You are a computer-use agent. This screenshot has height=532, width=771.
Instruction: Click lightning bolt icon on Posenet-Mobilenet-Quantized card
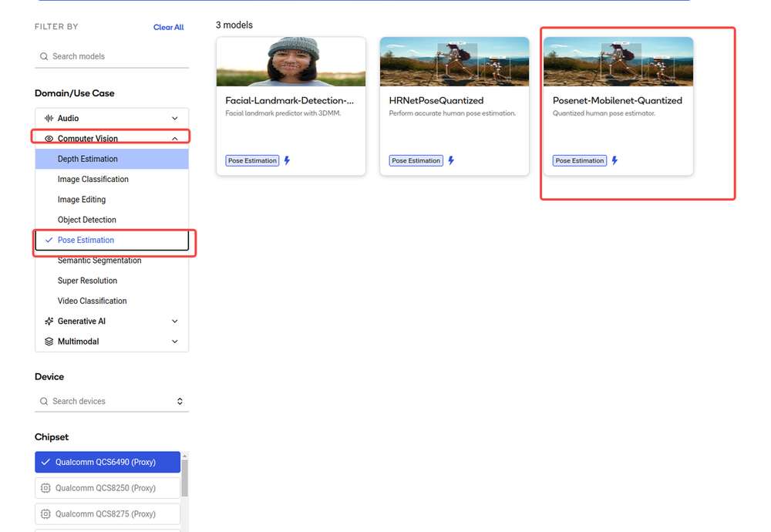tap(614, 160)
